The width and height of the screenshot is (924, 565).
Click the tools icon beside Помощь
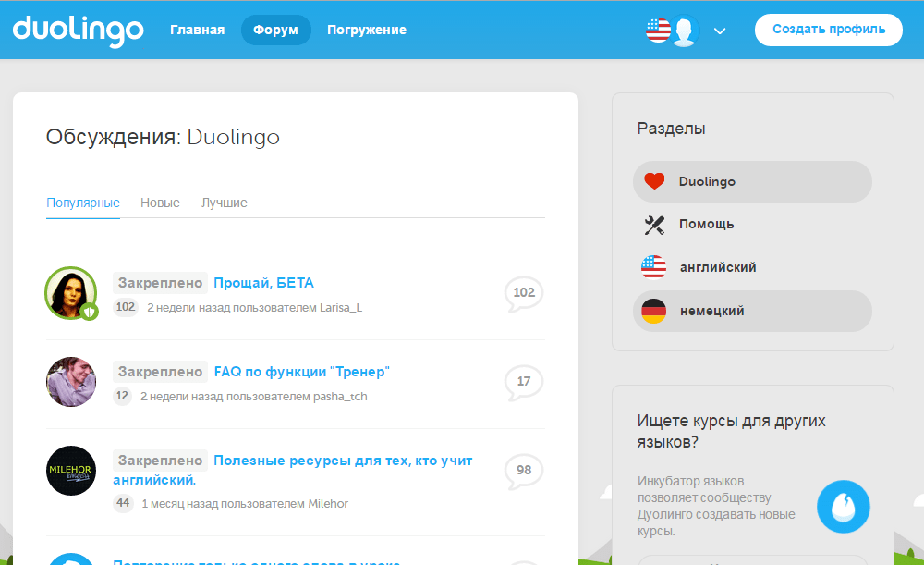click(654, 225)
